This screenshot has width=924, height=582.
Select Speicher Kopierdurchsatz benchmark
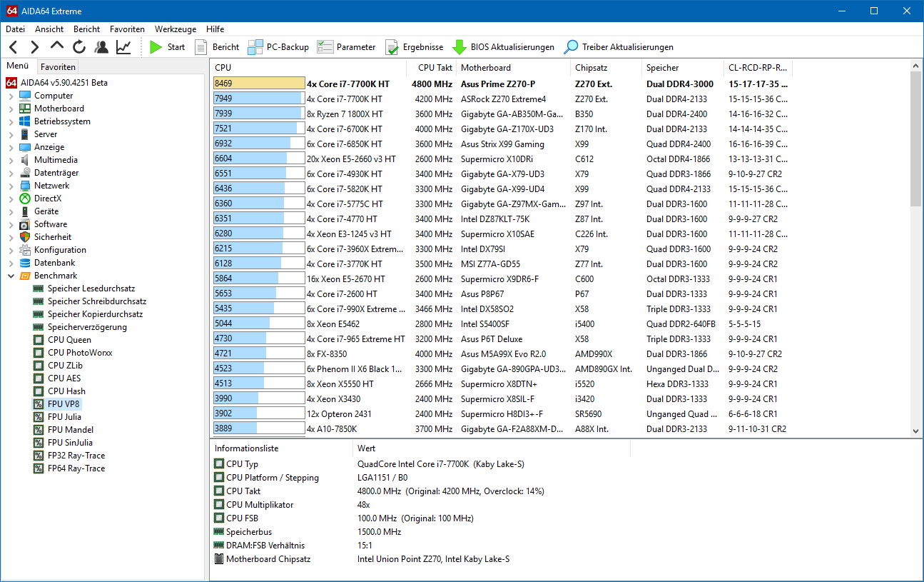tap(95, 314)
